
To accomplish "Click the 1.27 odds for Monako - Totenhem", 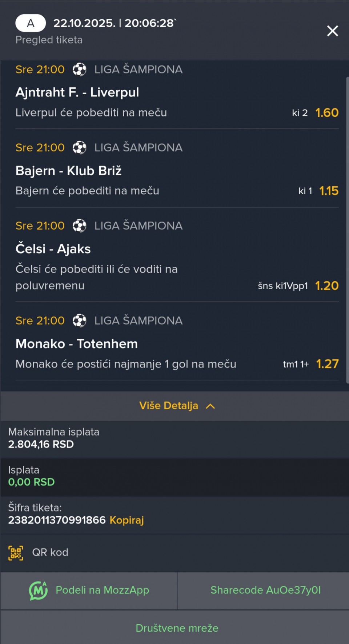I will click(327, 364).
